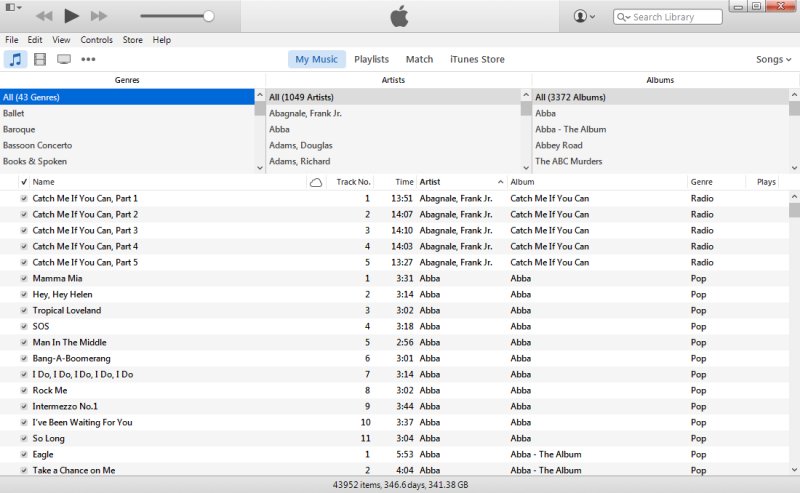The height and width of the screenshot is (493, 800).
Task: Click the Play button
Action: pyautogui.click(x=71, y=16)
